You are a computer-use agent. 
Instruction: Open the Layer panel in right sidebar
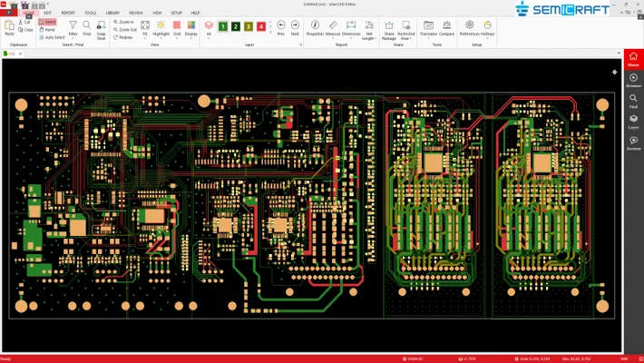pyautogui.click(x=633, y=123)
